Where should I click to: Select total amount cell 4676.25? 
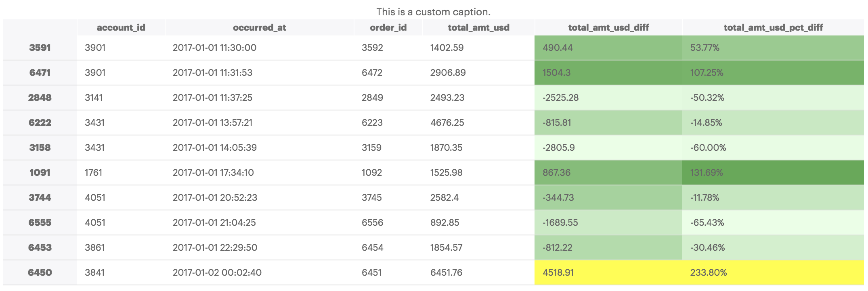[x=447, y=123]
